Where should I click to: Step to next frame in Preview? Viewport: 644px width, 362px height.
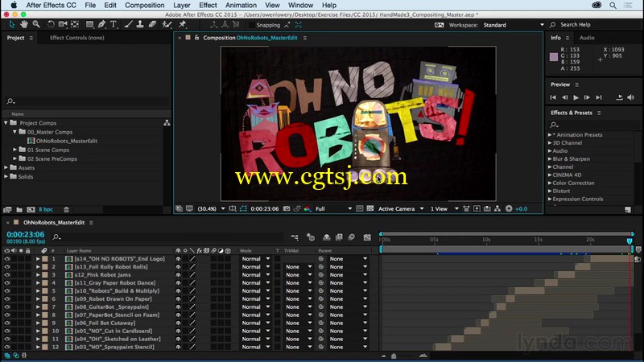click(587, 97)
